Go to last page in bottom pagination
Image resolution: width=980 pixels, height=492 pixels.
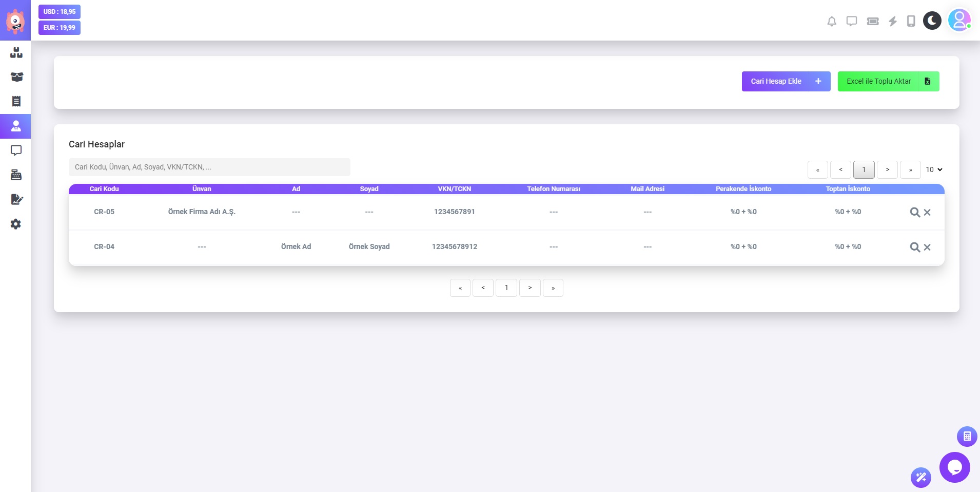point(553,288)
